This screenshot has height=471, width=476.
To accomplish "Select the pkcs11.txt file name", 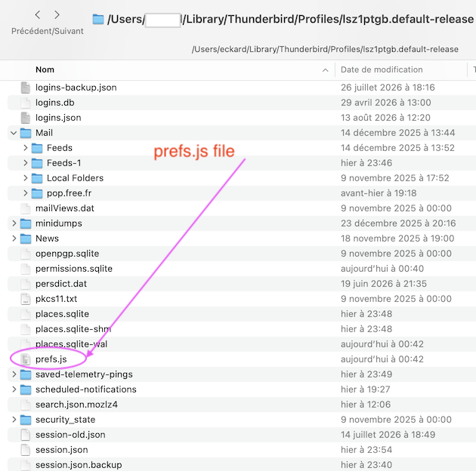I will point(56,299).
